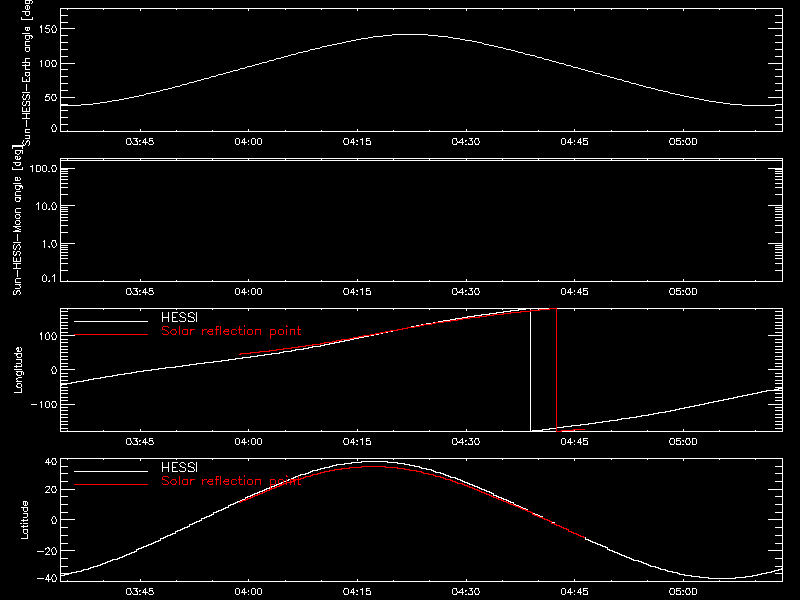Select 'HESSI' legend text in Latitude plot
800x600 pixels.
point(179,467)
